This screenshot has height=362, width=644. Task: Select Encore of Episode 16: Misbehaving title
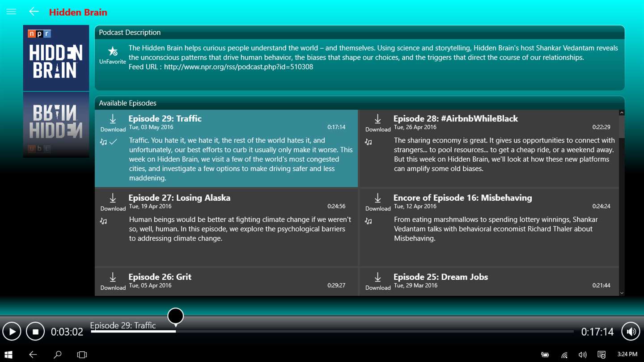[x=463, y=198]
